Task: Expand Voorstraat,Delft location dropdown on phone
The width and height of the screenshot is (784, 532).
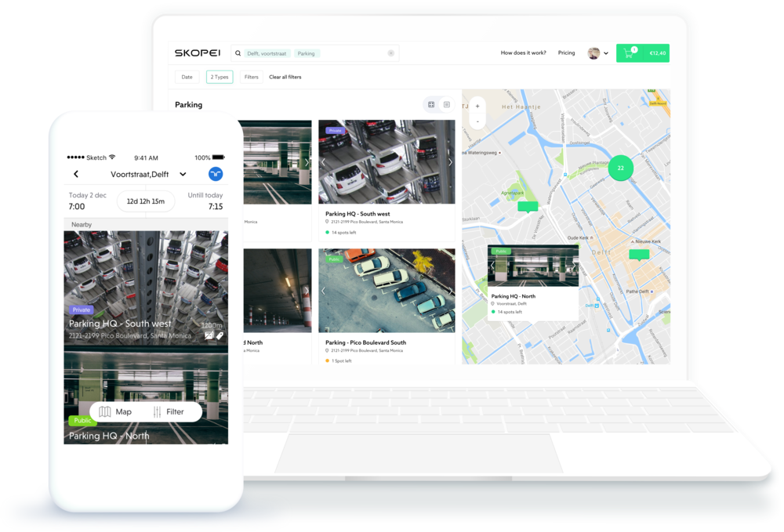Action: pyautogui.click(x=183, y=175)
